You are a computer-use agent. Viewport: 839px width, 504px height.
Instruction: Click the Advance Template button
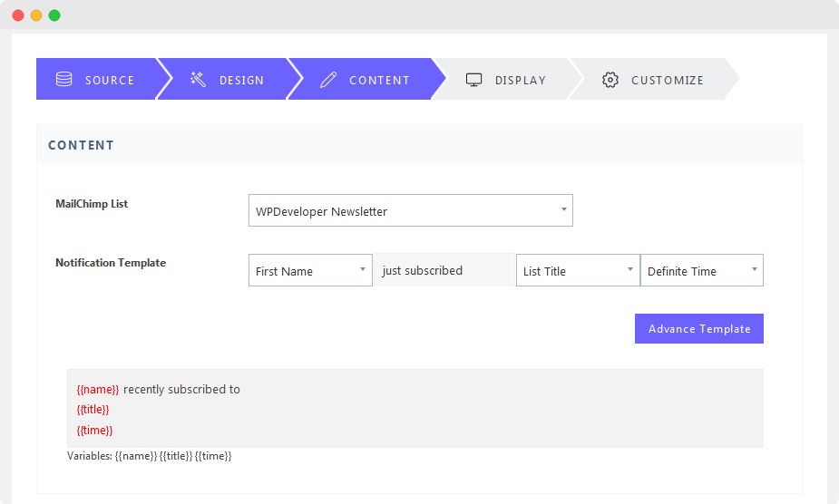(x=699, y=328)
